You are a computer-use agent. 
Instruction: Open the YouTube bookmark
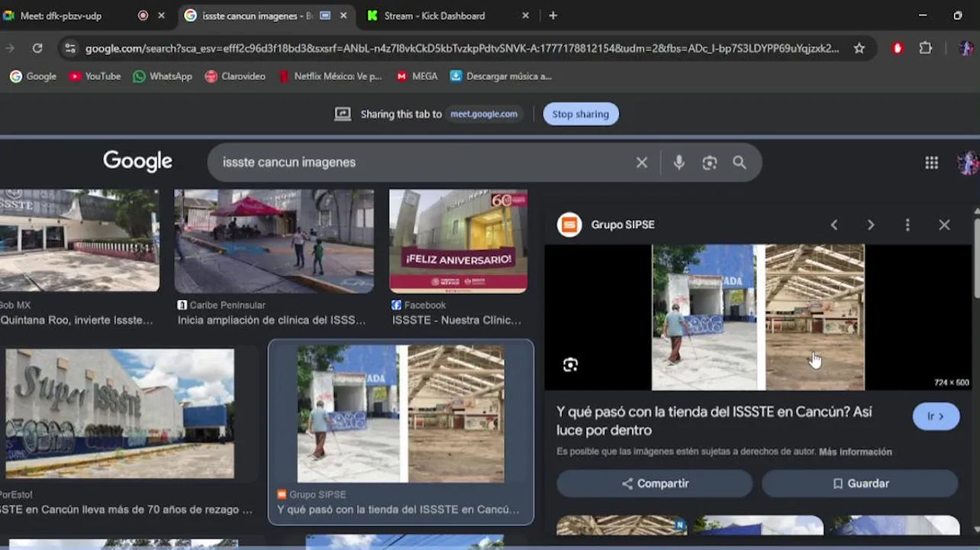95,76
